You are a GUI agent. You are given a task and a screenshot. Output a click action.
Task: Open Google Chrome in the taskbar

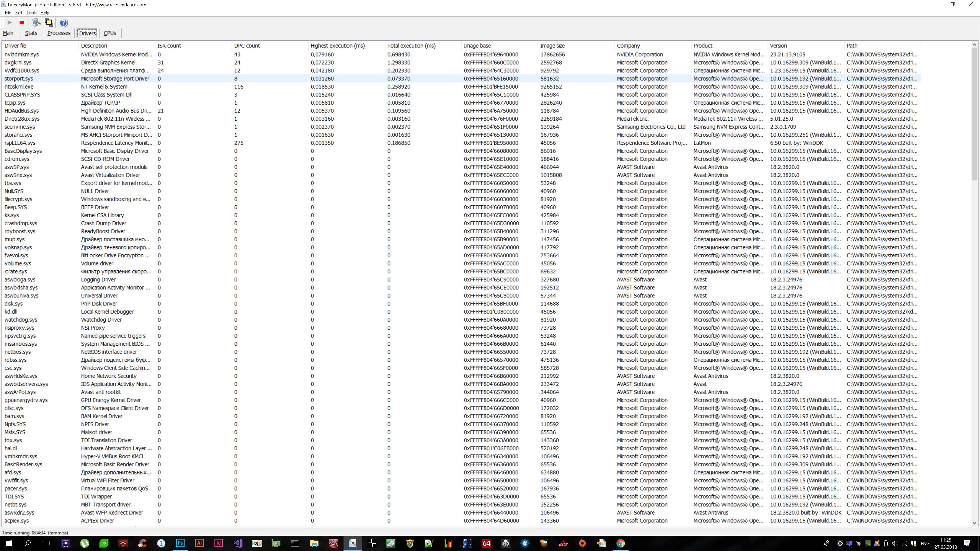click(x=620, y=543)
